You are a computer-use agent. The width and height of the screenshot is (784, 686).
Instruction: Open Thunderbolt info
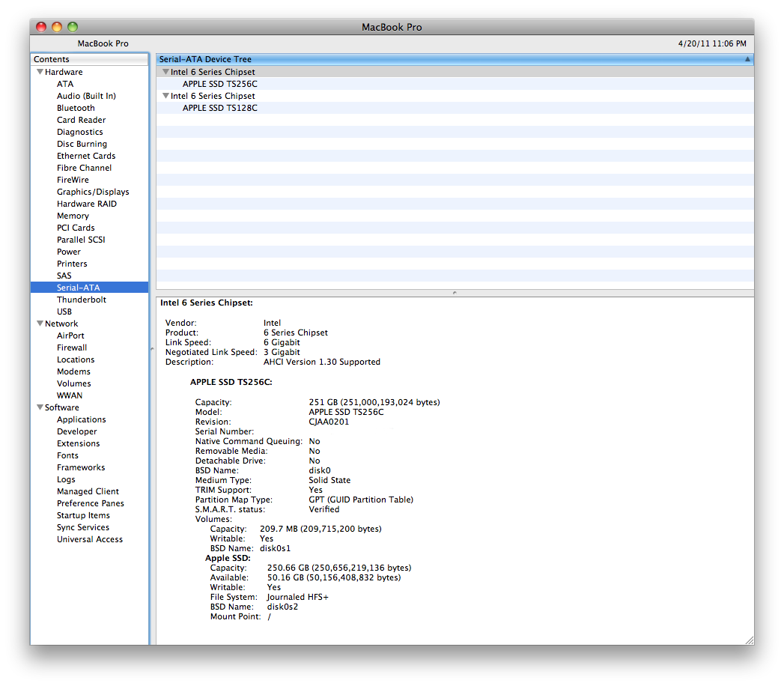[81, 300]
